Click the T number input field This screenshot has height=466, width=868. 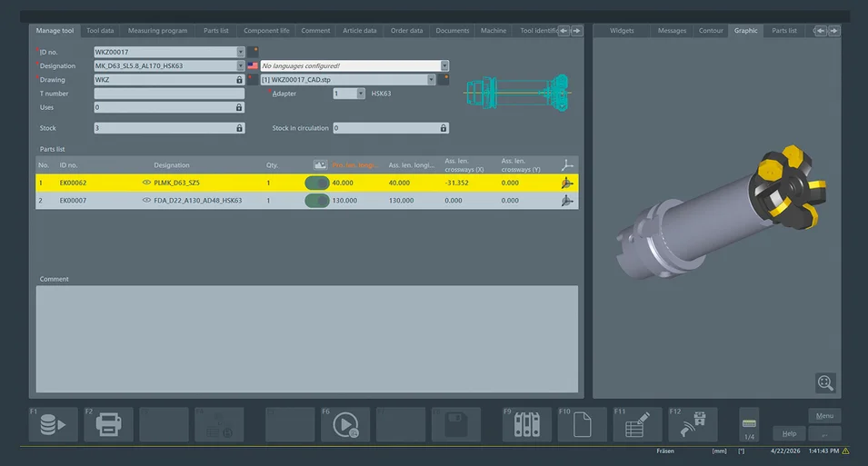169,94
